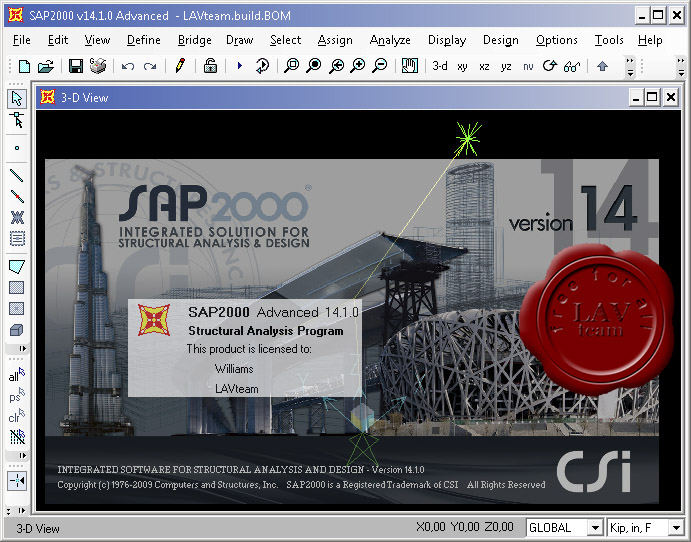Viewport: 691px width, 542px height.
Task: Undo the last action
Action: (128, 67)
